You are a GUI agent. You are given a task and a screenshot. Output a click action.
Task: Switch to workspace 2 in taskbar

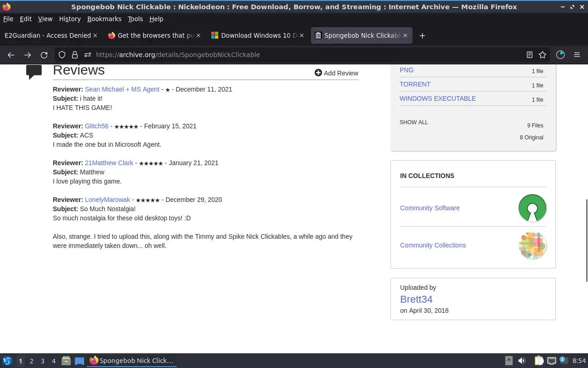pyautogui.click(x=31, y=361)
